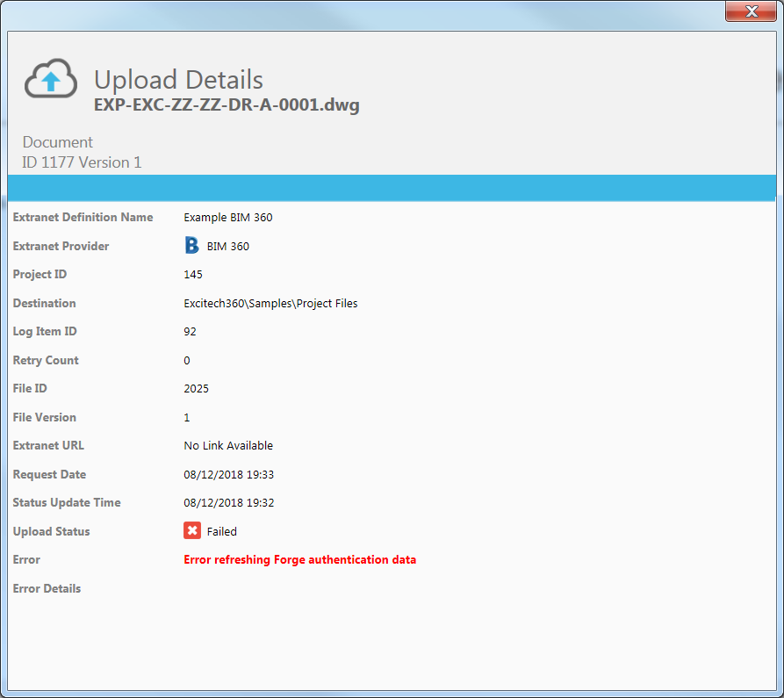Click the Upload Status label

coord(51,531)
